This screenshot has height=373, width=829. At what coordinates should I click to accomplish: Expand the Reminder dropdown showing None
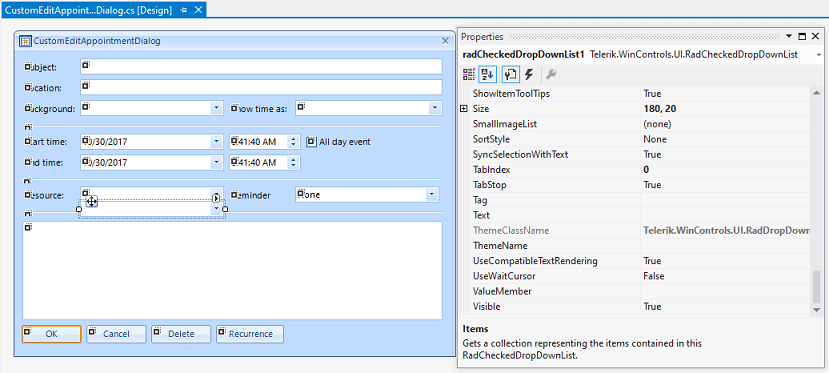432,195
